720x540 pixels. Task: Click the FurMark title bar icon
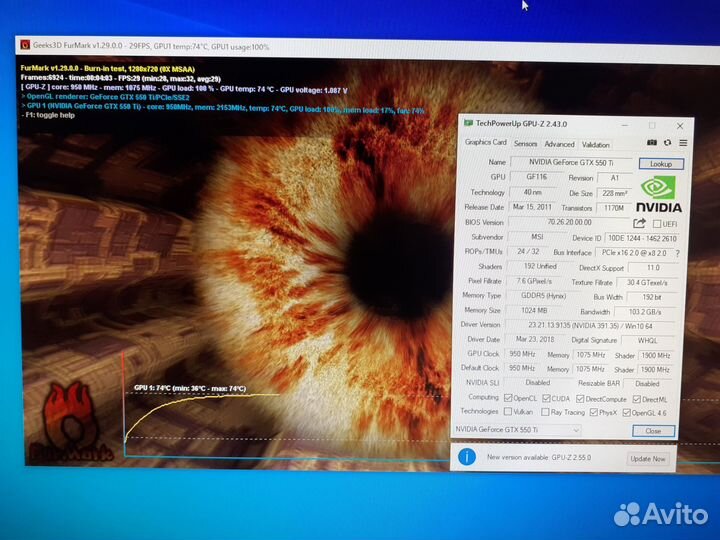point(25,45)
